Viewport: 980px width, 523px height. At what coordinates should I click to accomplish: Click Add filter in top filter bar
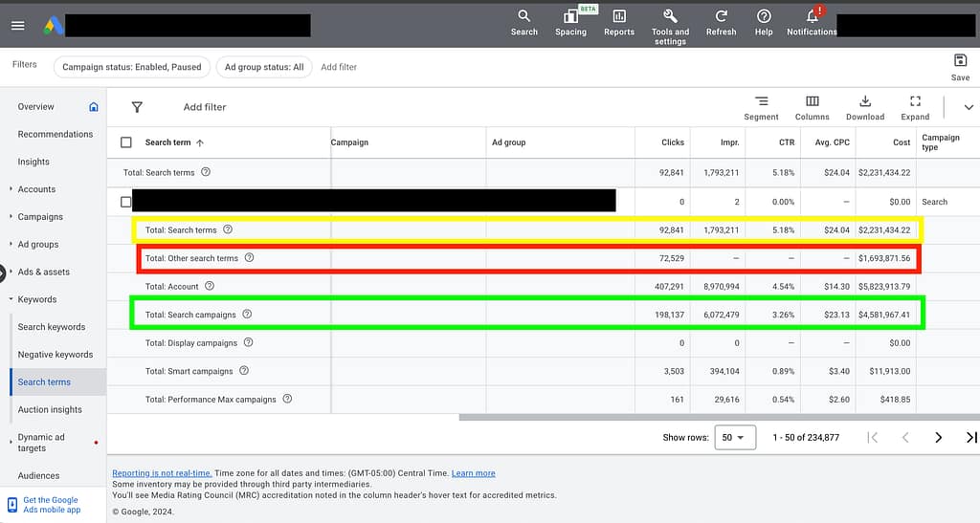point(339,67)
